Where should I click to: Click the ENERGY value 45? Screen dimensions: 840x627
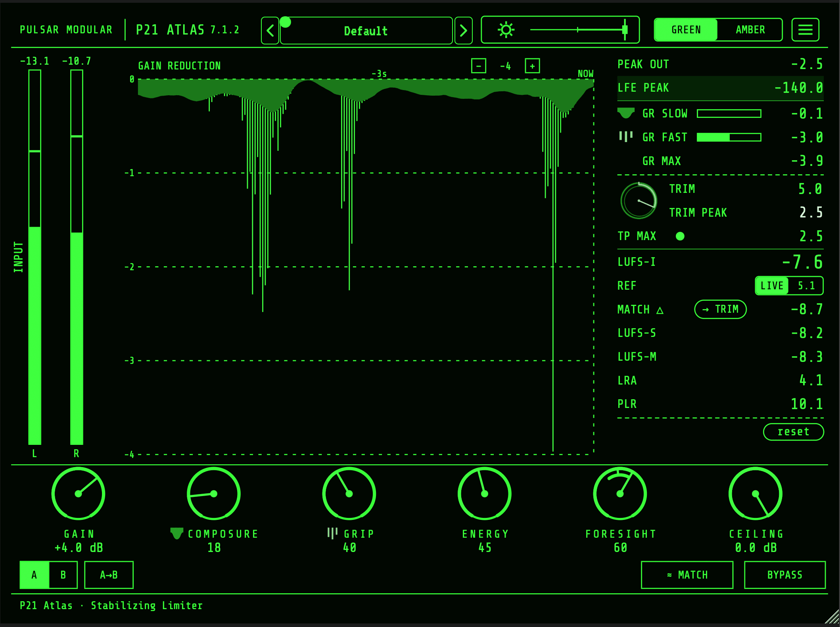[x=485, y=548]
